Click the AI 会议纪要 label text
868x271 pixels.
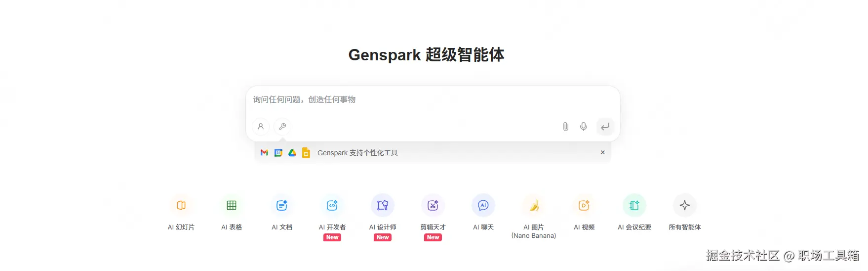pos(634,227)
